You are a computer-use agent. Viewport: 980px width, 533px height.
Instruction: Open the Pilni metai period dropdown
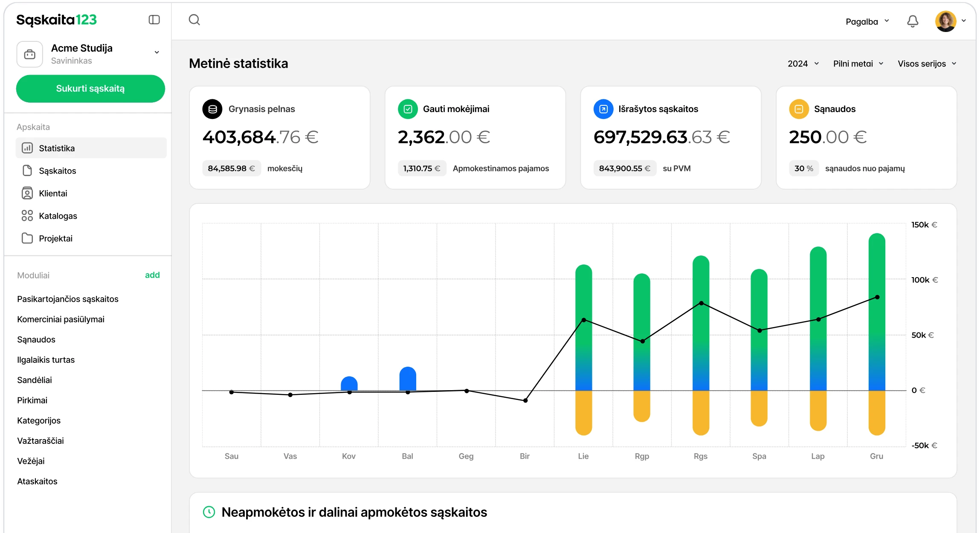(858, 64)
